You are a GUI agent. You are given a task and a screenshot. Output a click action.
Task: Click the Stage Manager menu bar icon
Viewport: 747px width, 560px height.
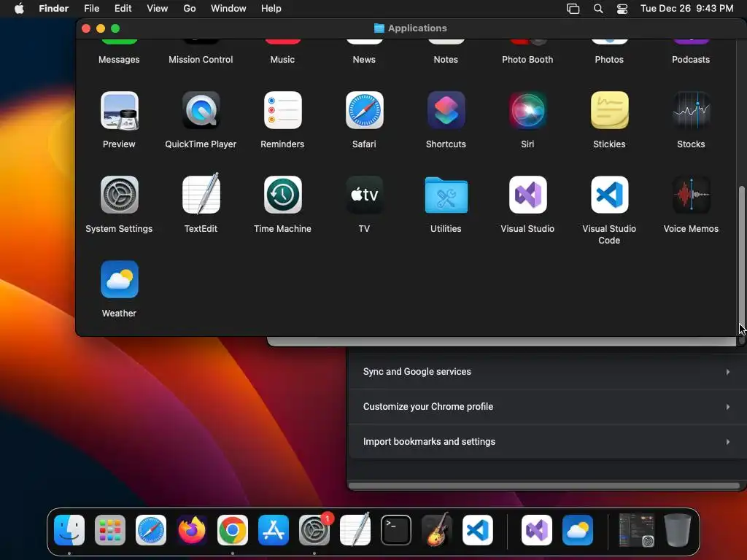[x=573, y=9]
